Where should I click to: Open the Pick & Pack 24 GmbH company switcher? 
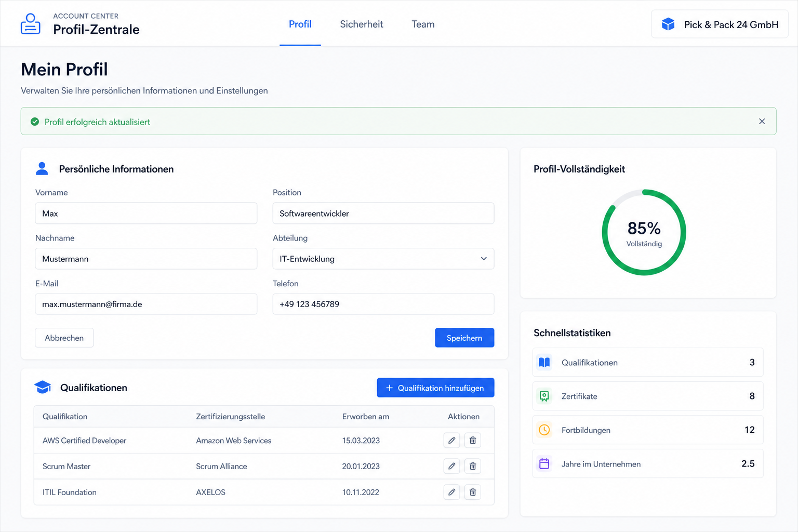click(x=720, y=24)
